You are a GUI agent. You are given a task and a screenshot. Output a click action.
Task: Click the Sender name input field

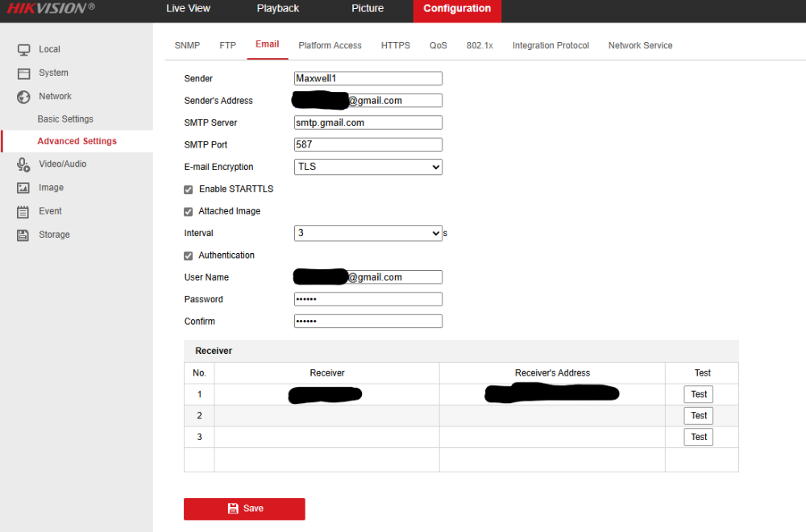point(368,78)
